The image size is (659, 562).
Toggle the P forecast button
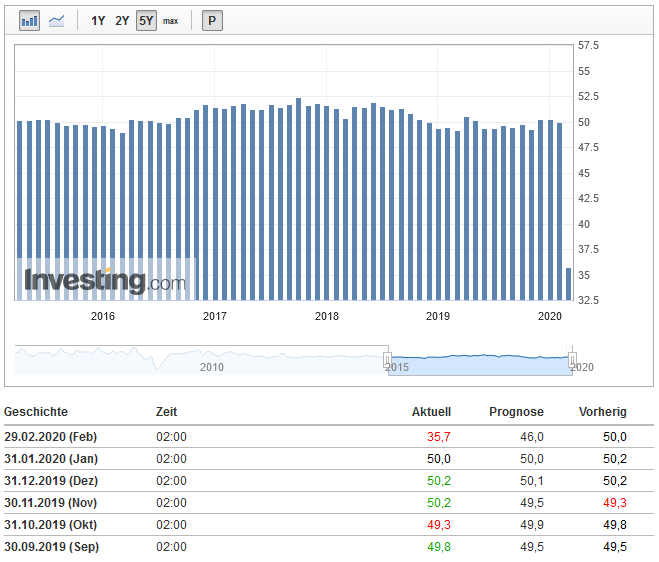[x=212, y=21]
